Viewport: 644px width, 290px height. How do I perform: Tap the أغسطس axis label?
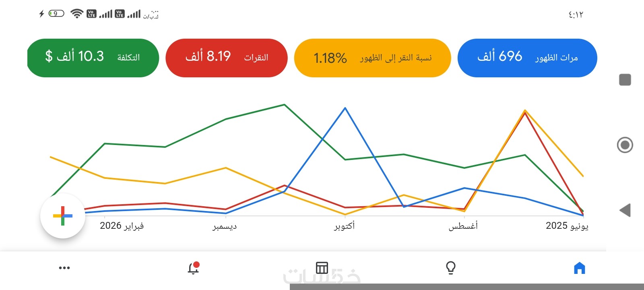463,226
